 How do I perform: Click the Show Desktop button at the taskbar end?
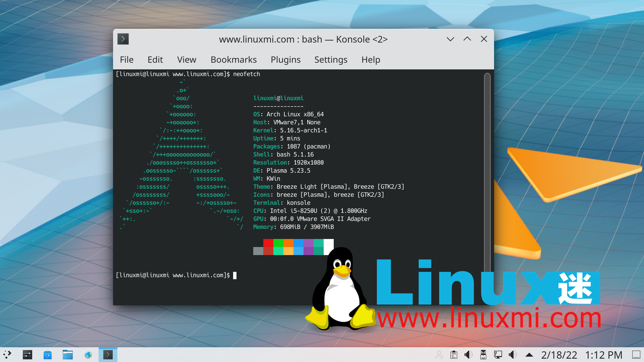[x=636, y=355]
